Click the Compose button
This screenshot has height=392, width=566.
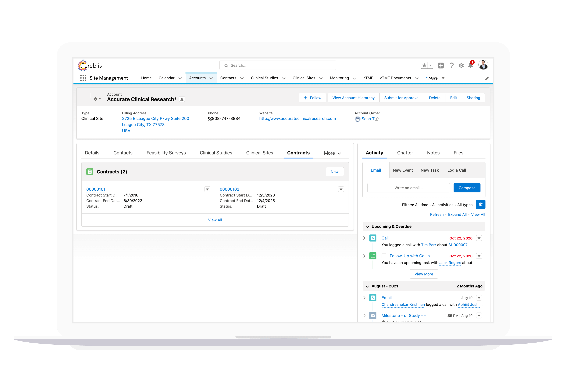(x=467, y=188)
